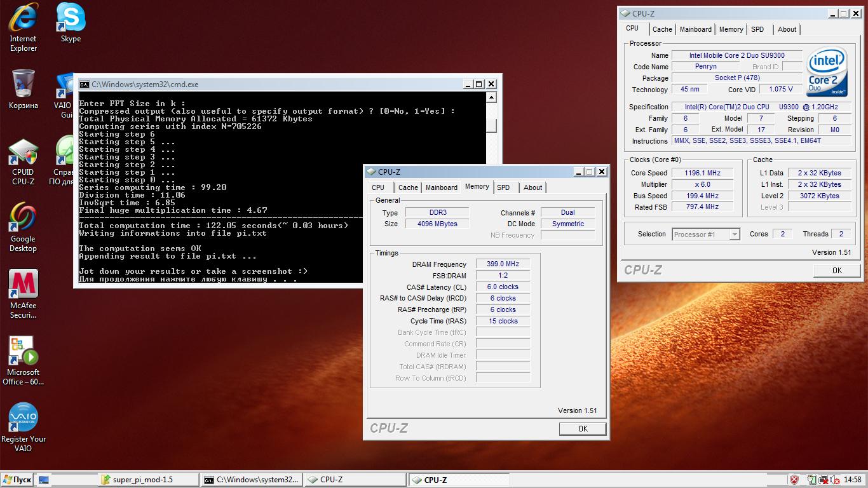Switch to CPU tab in Memory window
The image size is (868, 488).
[x=378, y=187]
